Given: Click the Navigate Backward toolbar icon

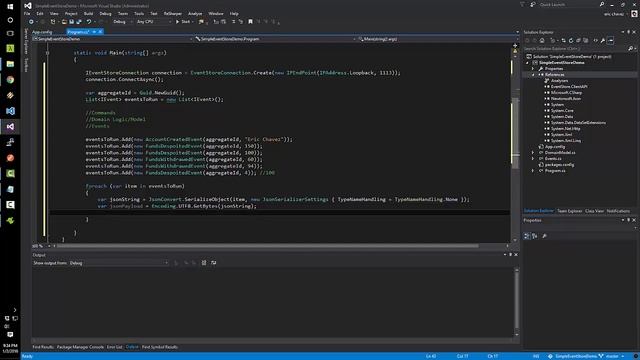Looking at the screenshot, I should (x=31, y=22).
